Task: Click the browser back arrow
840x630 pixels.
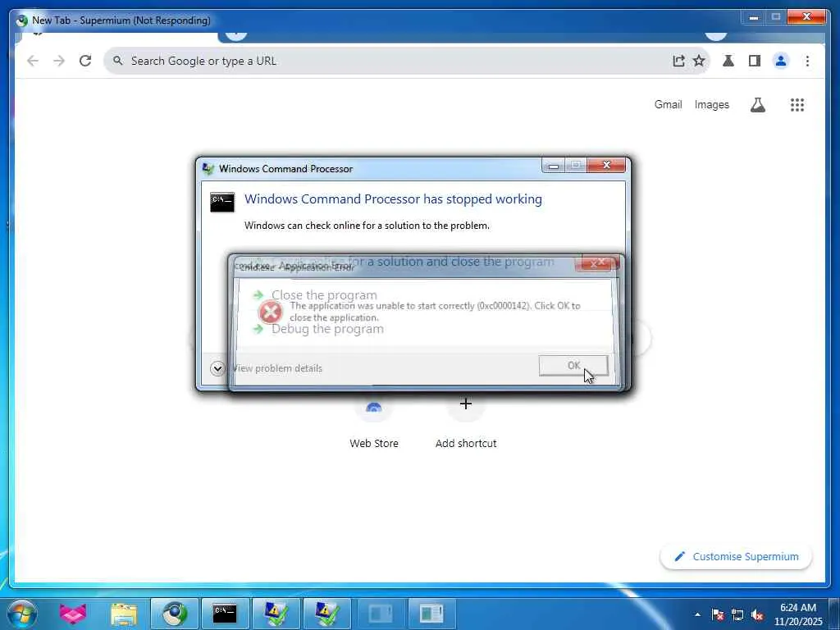Action: tap(33, 61)
